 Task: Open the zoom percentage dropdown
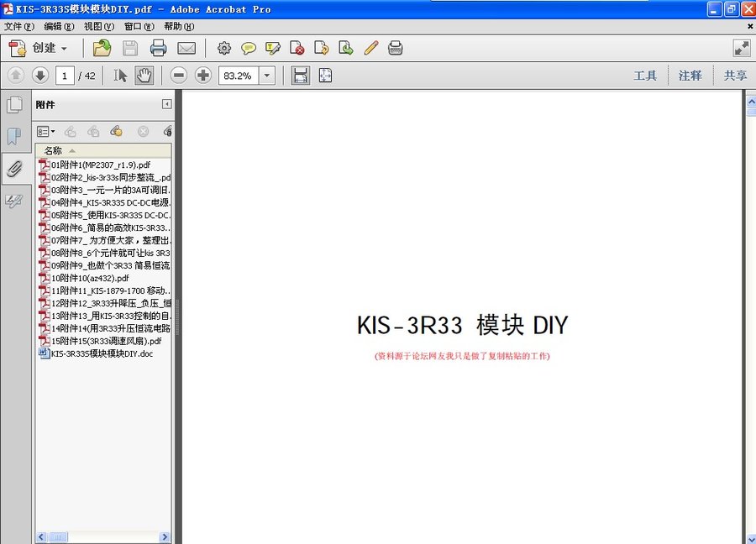point(267,76)
